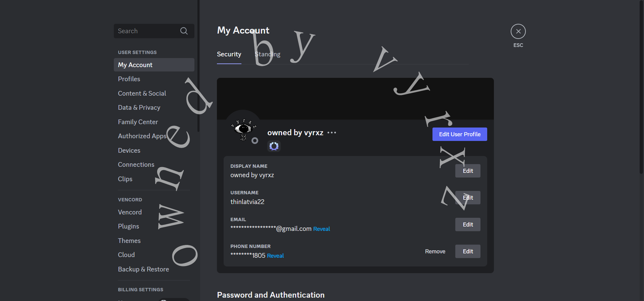Click the profile avatar image

[x=243, y=129]
